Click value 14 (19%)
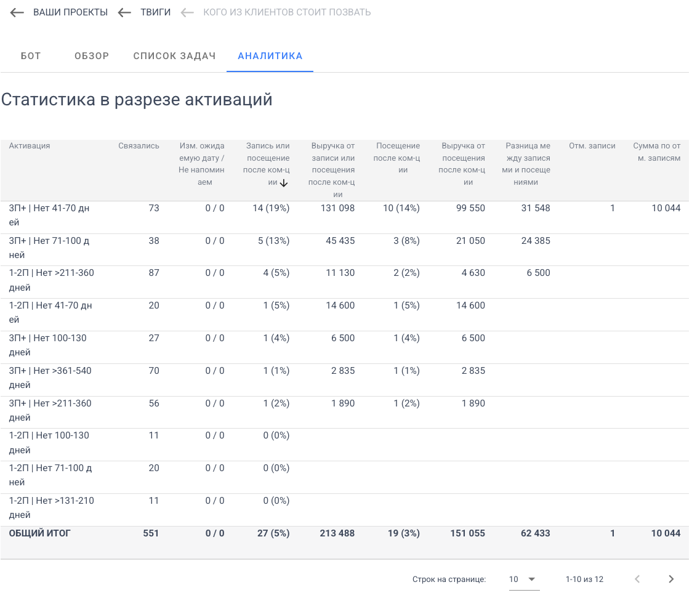700x598 pixels. [271, 208]
